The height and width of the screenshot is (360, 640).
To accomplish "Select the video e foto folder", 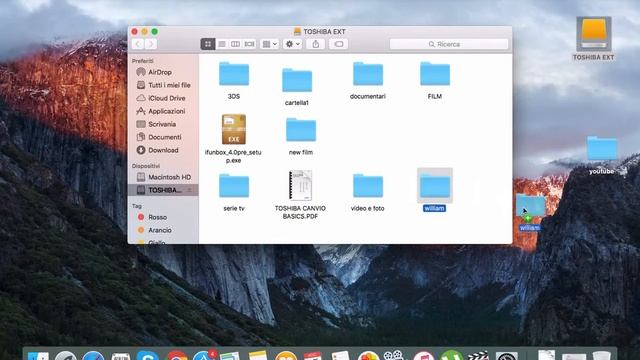I will pyautogui.click(x=368, y=186).
